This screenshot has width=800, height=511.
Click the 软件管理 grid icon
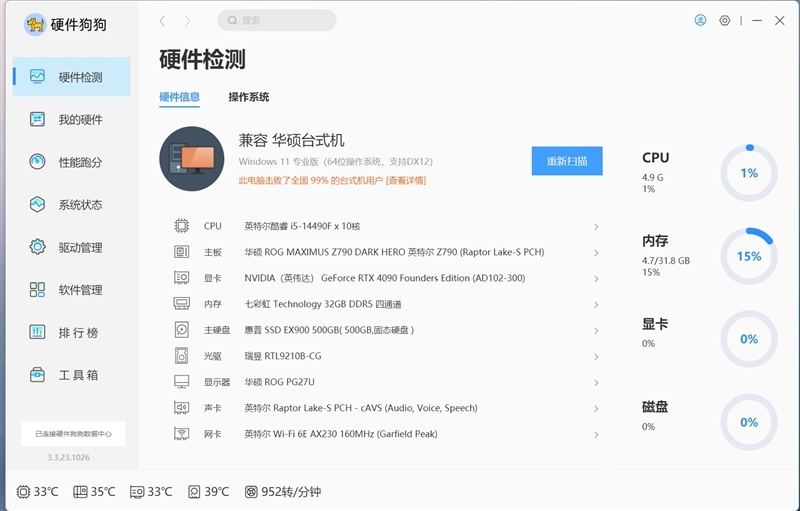(37, 290)
